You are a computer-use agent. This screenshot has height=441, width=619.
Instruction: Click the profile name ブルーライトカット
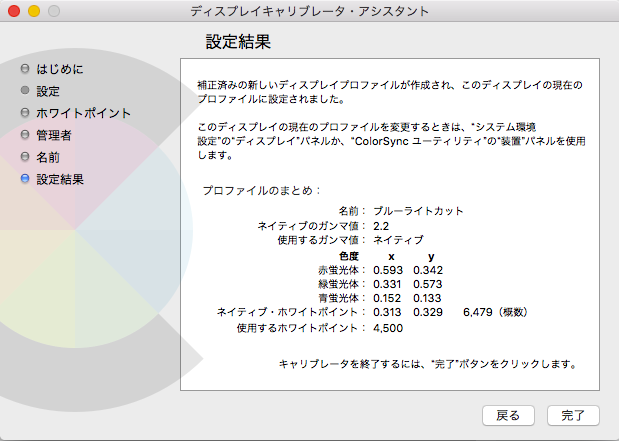(x=418, y=211)
